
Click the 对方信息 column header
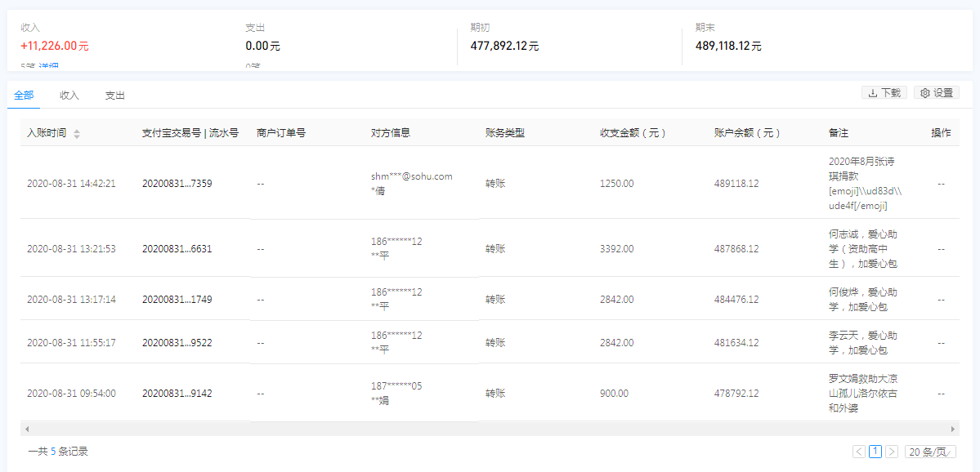coord(391,134)
